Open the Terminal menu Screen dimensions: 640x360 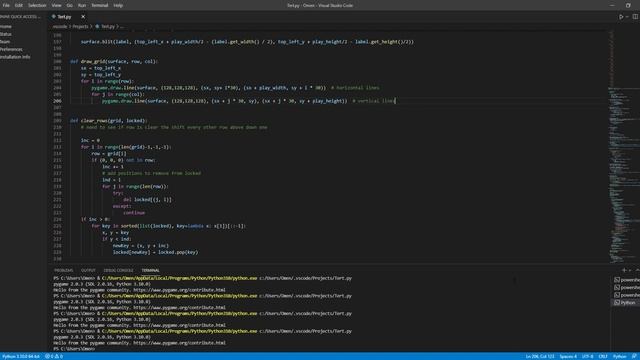100,5
